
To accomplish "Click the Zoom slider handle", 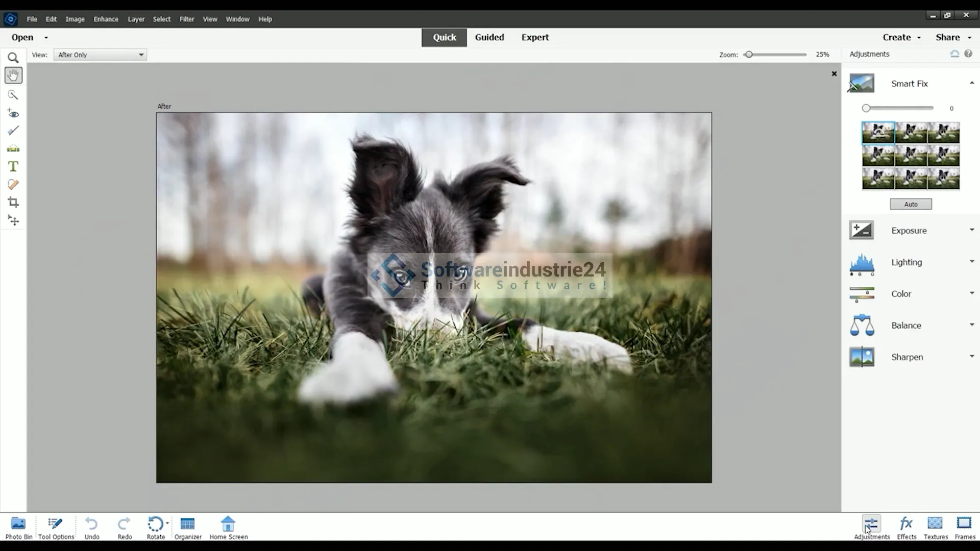I will (749, 55).
